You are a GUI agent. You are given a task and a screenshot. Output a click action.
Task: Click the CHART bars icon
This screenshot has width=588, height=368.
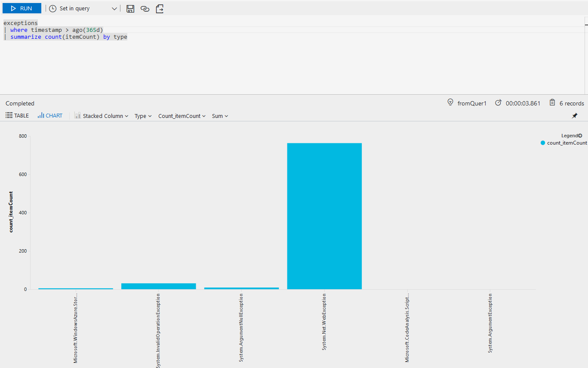coord(41,115)
